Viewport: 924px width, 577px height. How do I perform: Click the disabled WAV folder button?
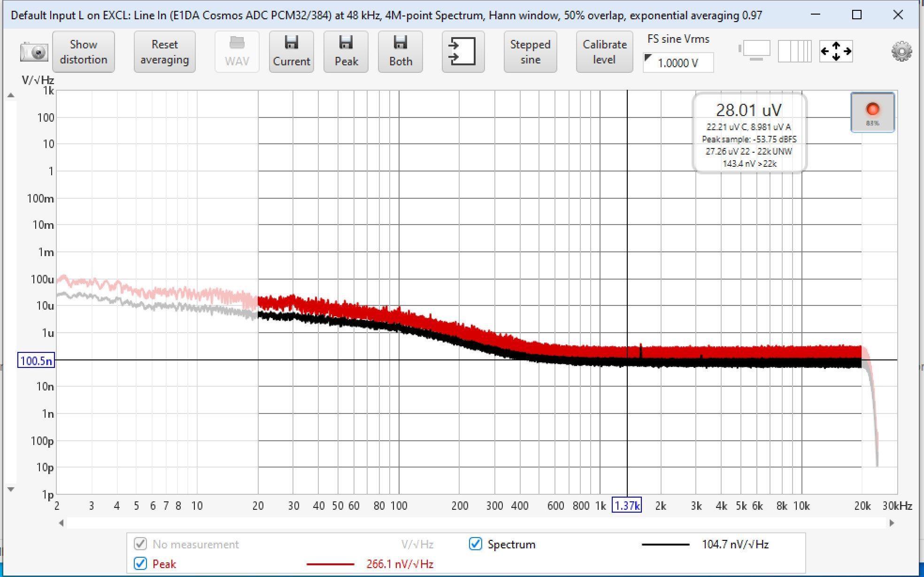(x=237, y=52)
